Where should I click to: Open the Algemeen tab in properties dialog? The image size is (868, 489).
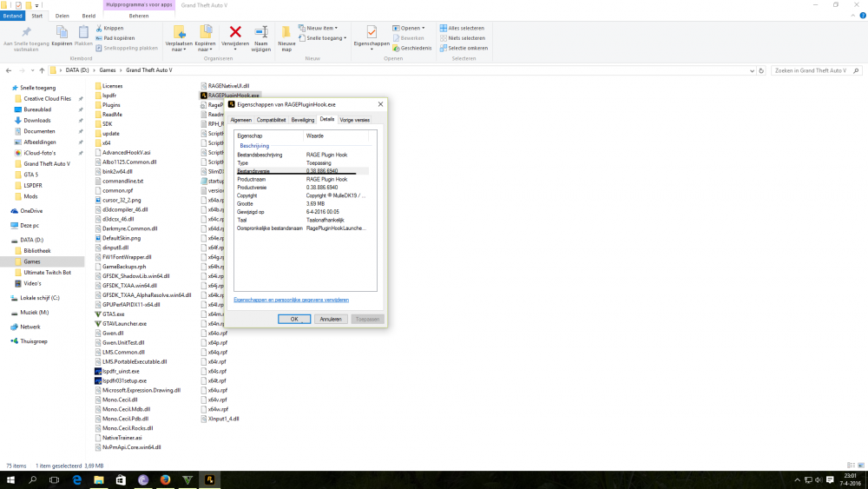(x=240, y=120)
